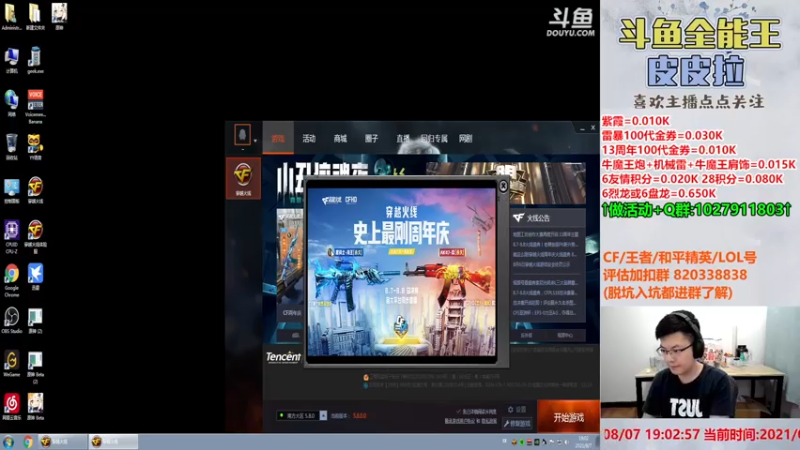Image resolution: width=800 pixels, height=450 pixels.
Task: Expand the account dropdown arrow beside the avatar
Action: (x=255, y=140)
